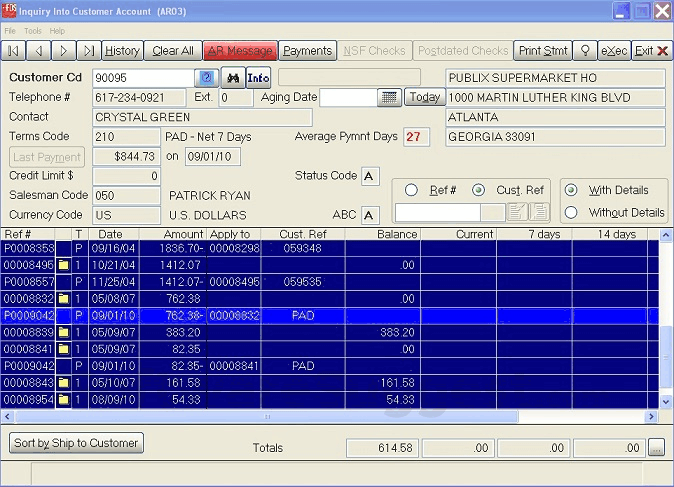
Task: Go to first record navigation arrow
Action: (13, 51)
